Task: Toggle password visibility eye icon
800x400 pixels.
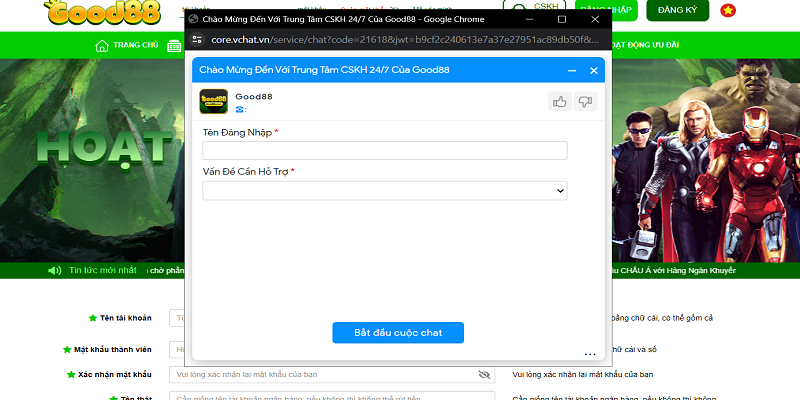Action: point(484,374)
